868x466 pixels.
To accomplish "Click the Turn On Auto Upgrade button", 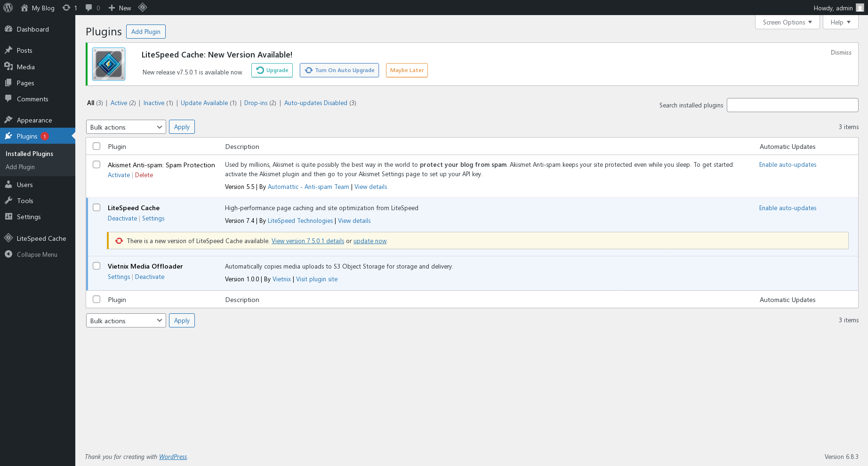I will pos(339,70).
